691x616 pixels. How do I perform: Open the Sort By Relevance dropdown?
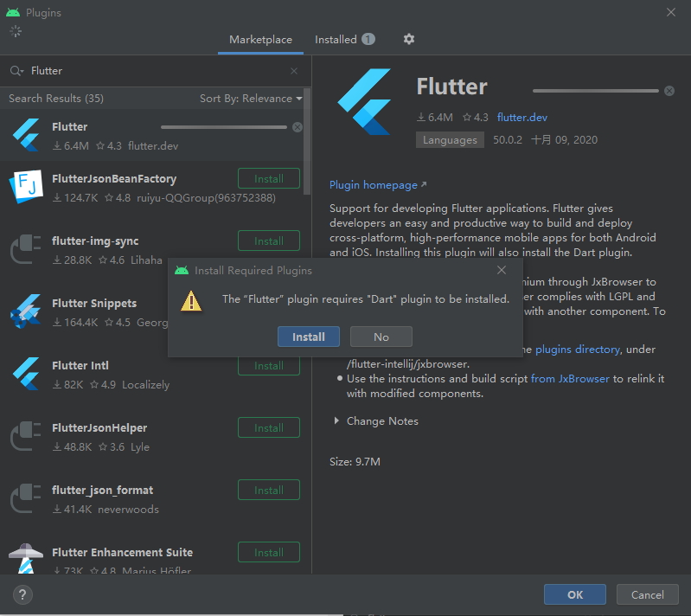(x=251, y=99)
